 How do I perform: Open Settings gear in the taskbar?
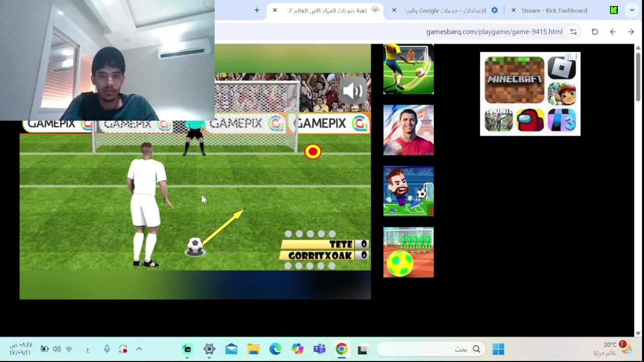point(209,349)
